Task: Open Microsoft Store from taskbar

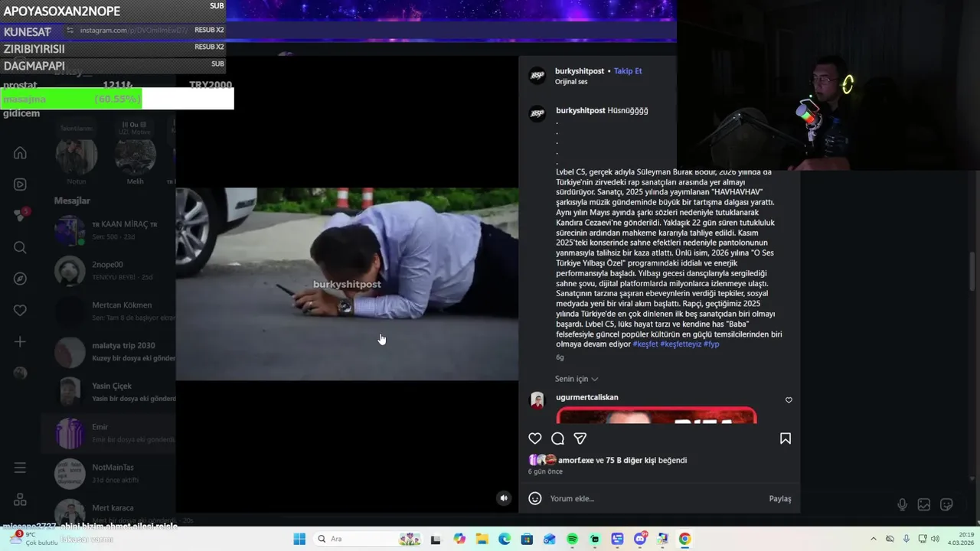Action: point(528,539)
